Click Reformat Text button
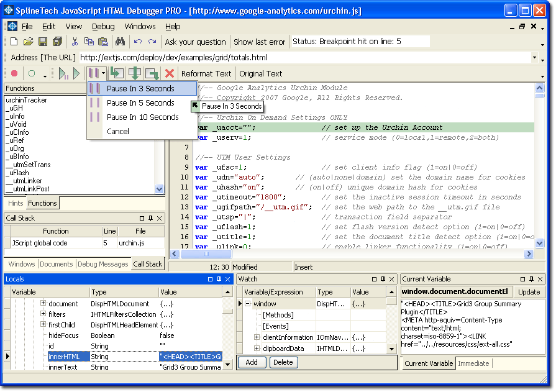This screenshot has height=392, width=556. [x=206, y=74]
